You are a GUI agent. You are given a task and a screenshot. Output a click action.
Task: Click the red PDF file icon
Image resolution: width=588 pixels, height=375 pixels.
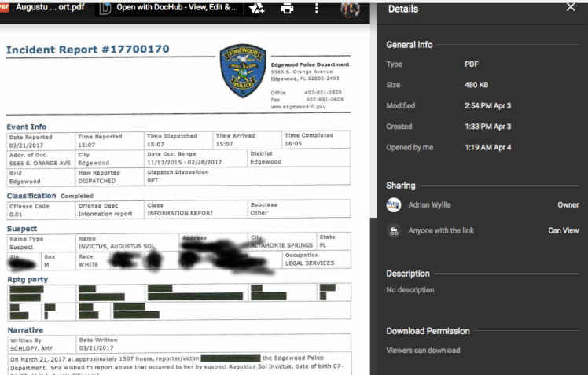click(5, 8)
